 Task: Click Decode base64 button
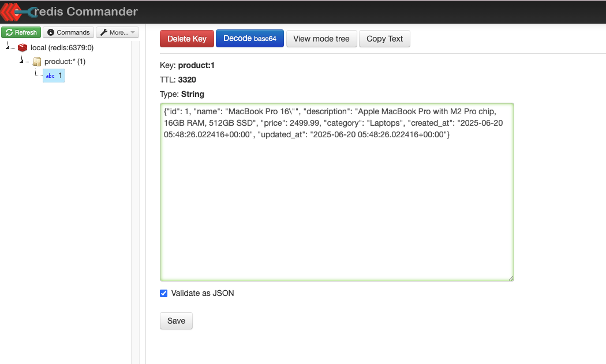click(x=250, y=39)
